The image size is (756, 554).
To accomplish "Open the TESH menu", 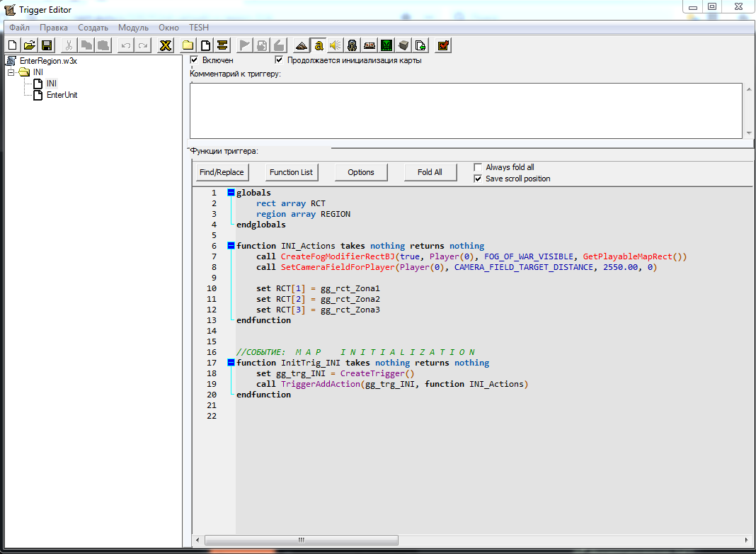I will coord(199,28).
